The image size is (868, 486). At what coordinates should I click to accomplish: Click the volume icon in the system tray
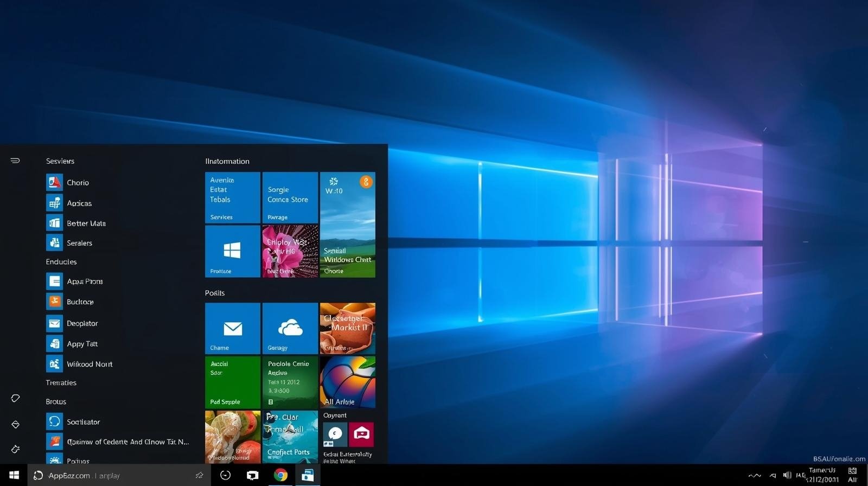787,475
